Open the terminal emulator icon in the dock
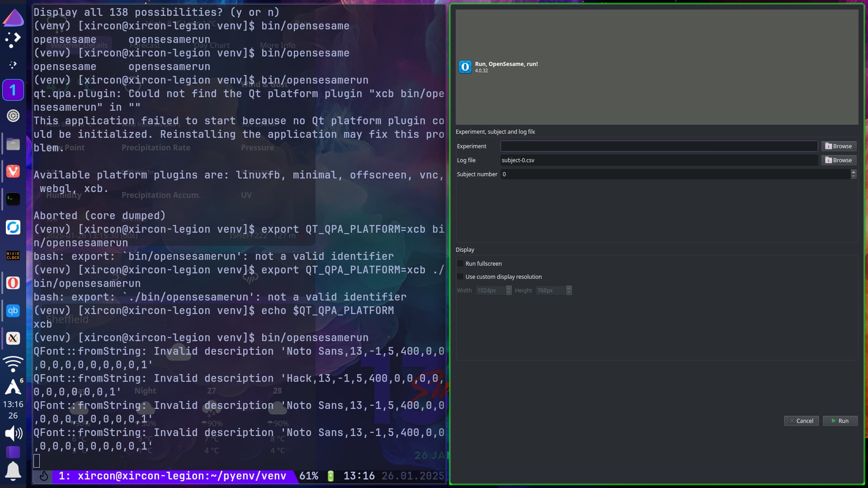This screenshot has width=868, height=488. (x=13, y=199)
